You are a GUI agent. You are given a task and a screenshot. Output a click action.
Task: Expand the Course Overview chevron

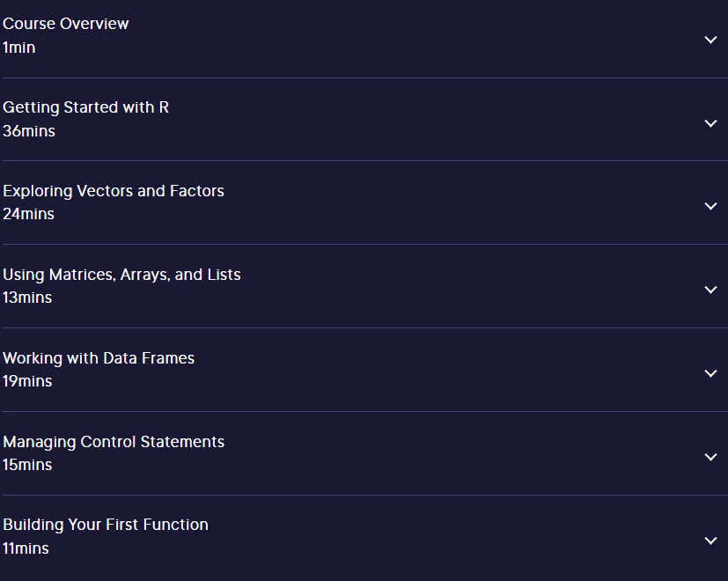(x=710, y=40)
